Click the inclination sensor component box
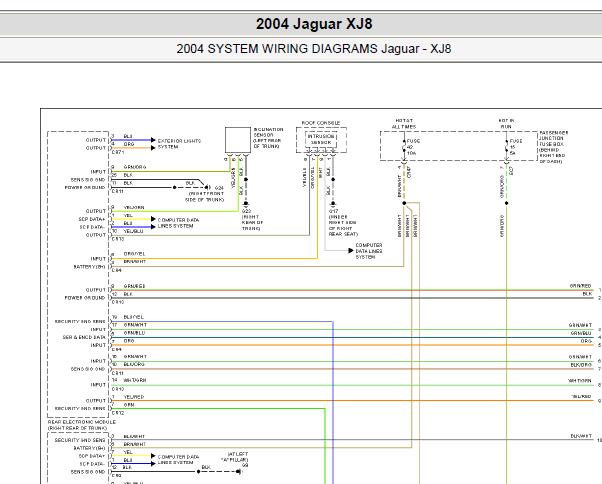The height and width of the screenshot is (484, 602). tap(238, 140)
